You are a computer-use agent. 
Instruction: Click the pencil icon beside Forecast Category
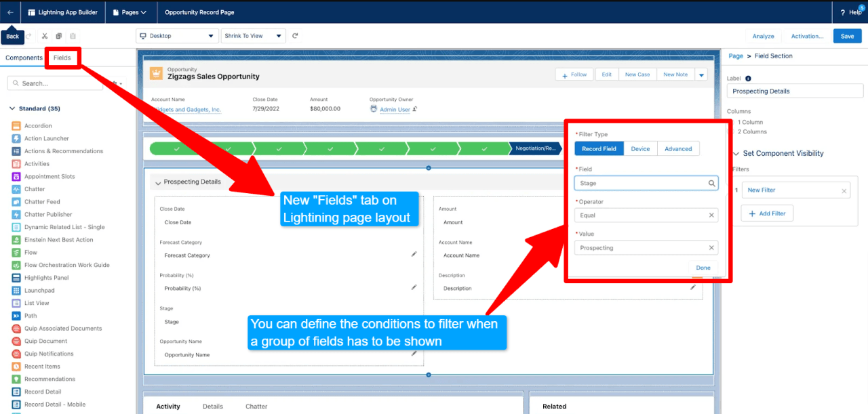click(414, 254)
